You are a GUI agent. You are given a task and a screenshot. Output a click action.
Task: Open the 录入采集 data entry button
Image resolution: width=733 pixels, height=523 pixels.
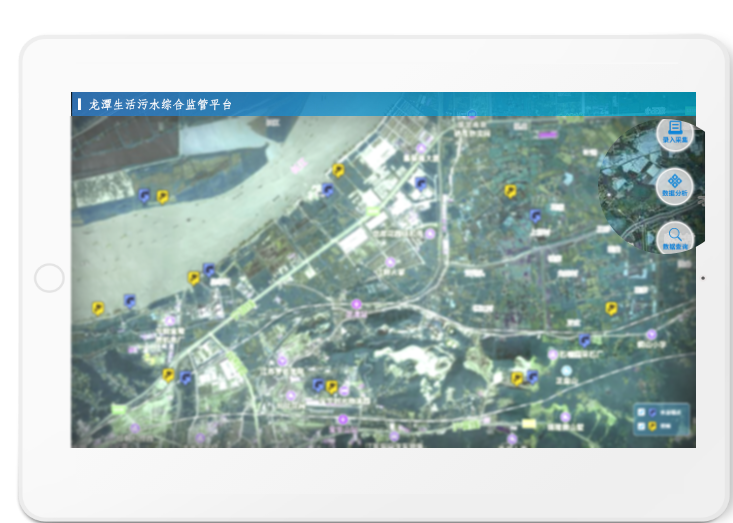click(675, 134)
